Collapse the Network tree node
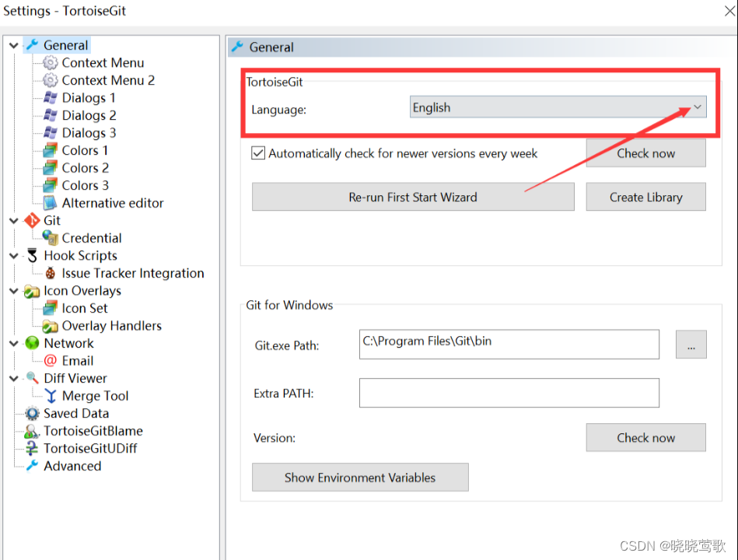The height and width of the screenshot is (560, 738). (x=14, y=344)
